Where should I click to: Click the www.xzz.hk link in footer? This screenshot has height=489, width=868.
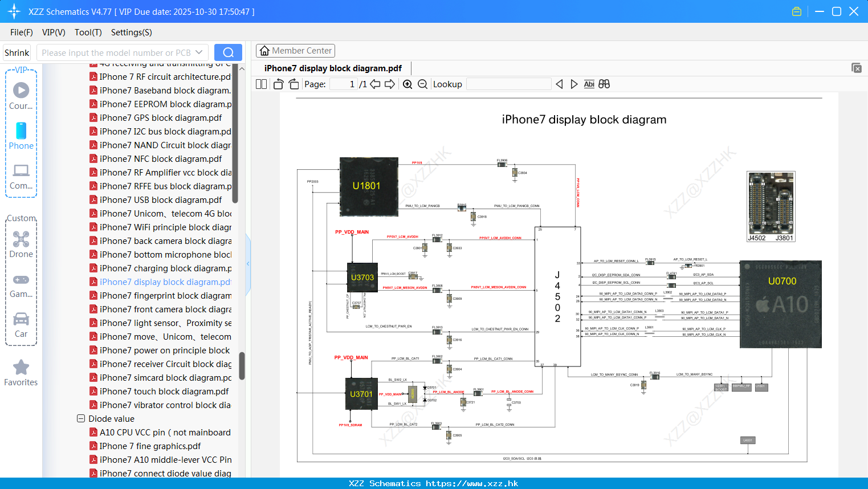click(x=472, y=483)
